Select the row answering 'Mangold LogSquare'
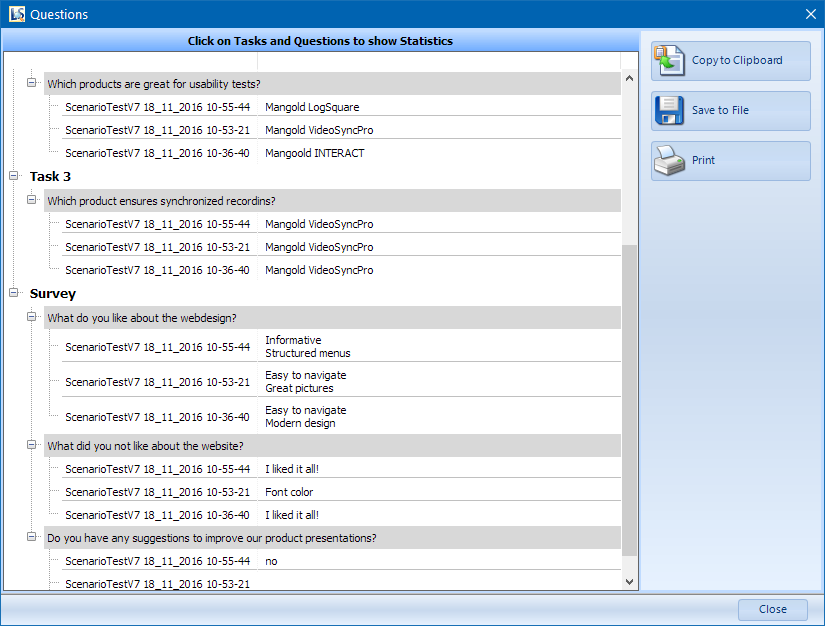This screenshot has width=825, height=626. 311,107
